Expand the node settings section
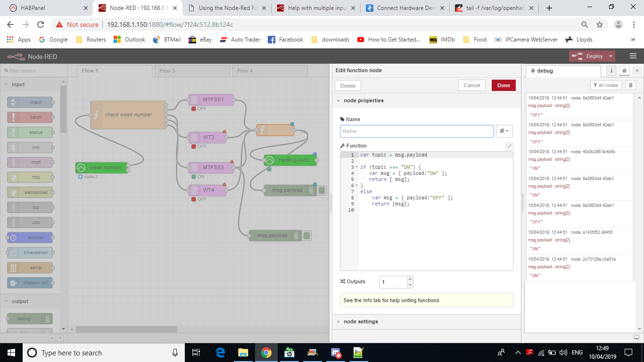 pyautogui.click(x=361, y=321)
